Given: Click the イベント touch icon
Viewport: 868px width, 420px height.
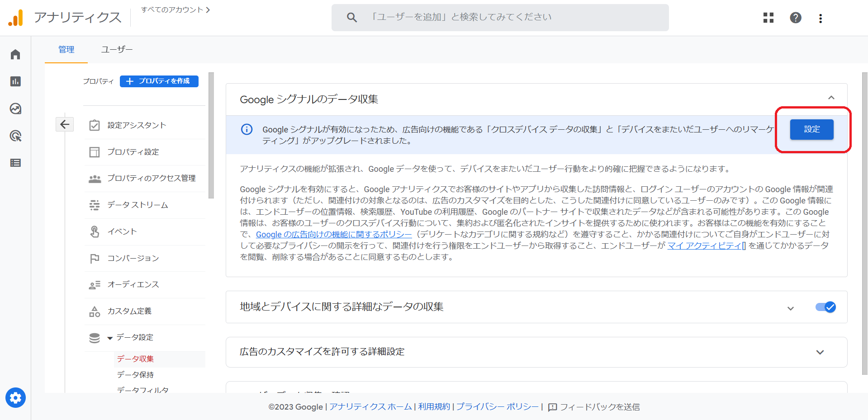Looking at the screenshot, I should point(95,231).
